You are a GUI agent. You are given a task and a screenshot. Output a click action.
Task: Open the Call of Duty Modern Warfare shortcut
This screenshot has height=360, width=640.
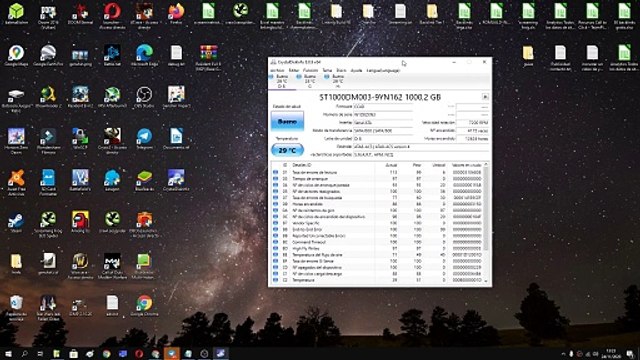[112, 266]
